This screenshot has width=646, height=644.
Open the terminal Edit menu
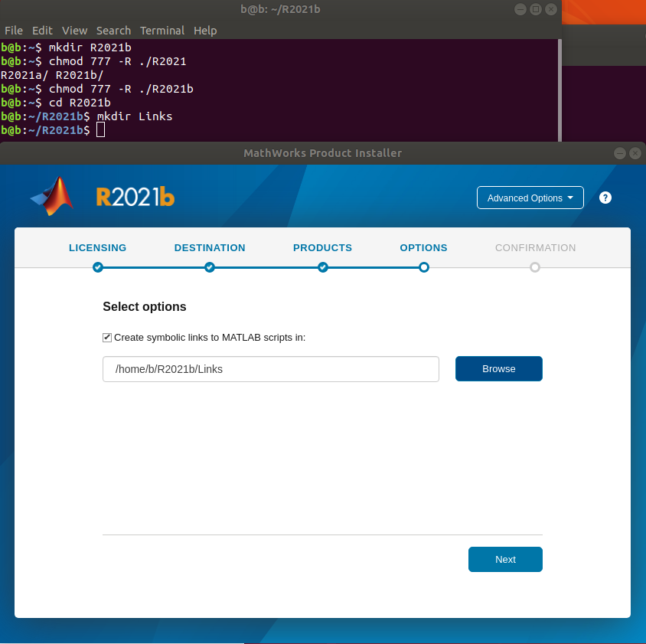pyautogui.click(x=42, y=31)
